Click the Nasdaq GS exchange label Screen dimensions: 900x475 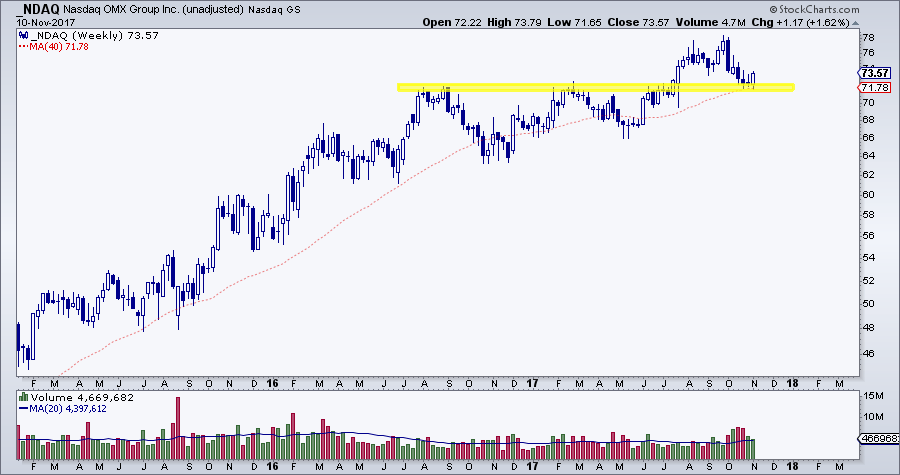(273, 10)
